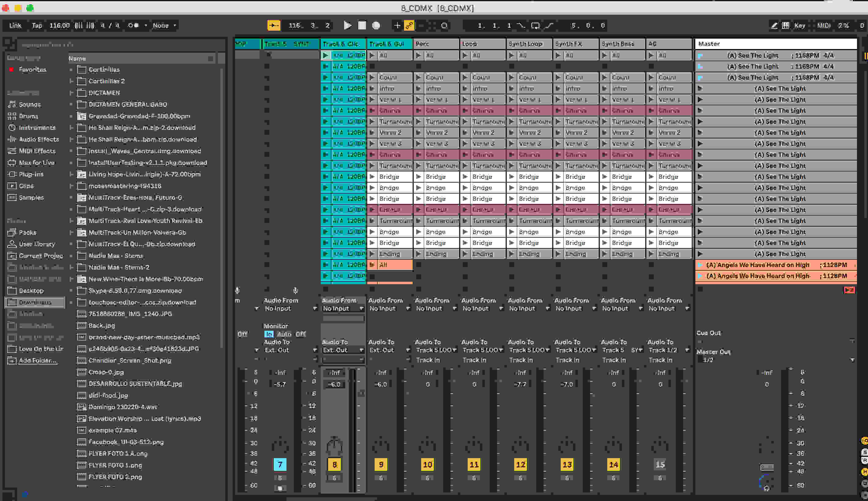Select Downloads in browser Places

35,302
